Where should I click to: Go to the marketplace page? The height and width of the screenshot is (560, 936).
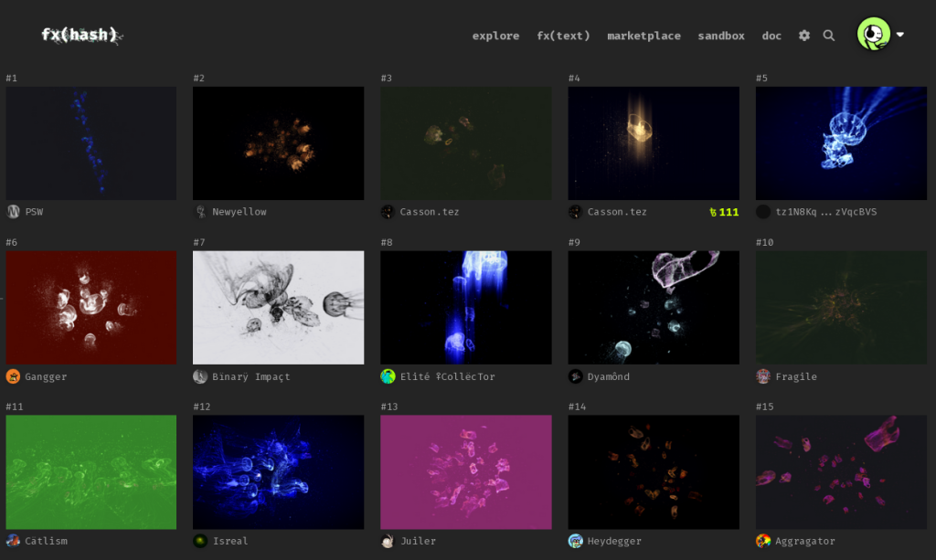(643, 36)
